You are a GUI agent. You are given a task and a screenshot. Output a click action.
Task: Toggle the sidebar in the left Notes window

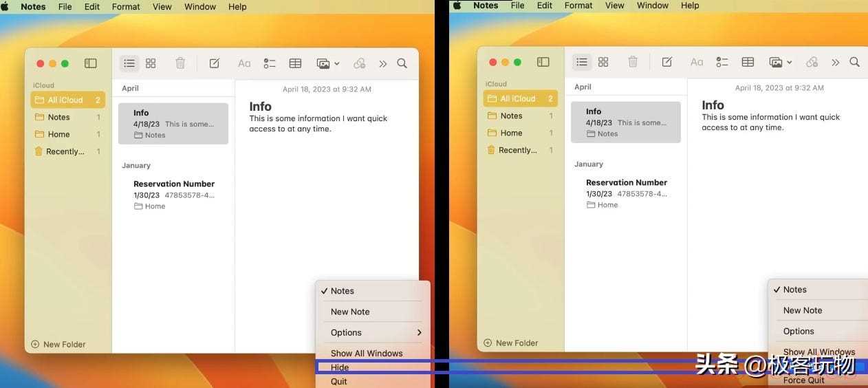point(91,63)
